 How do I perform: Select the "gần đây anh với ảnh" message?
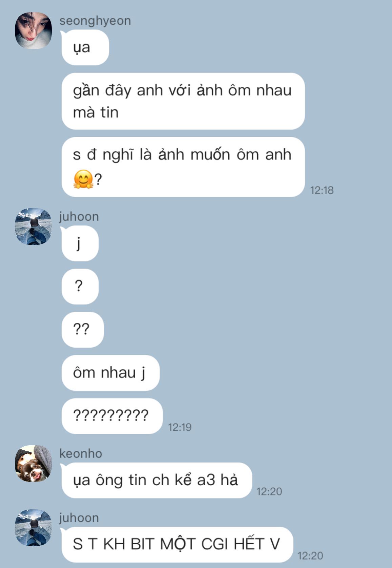click(183, 101)
